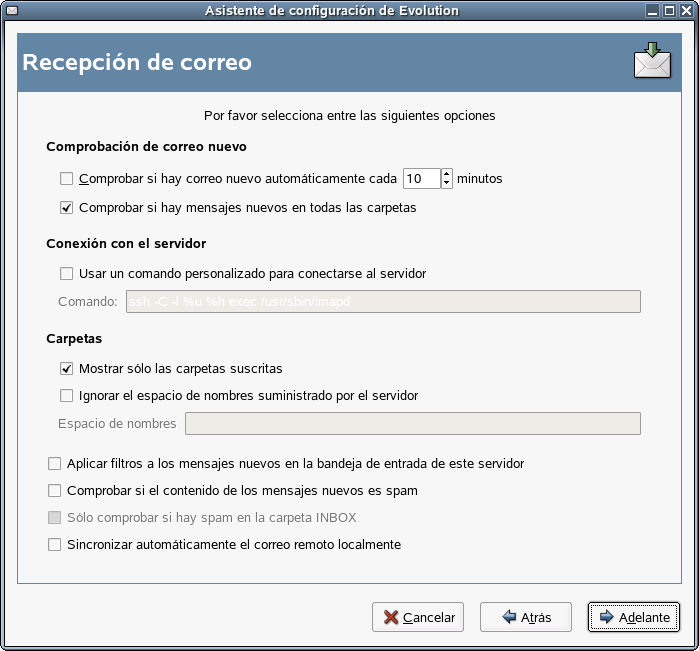
Task: Click 'Por favor selecciona entre las siguientes opciones' text
Action: click(x=350, y=116)
